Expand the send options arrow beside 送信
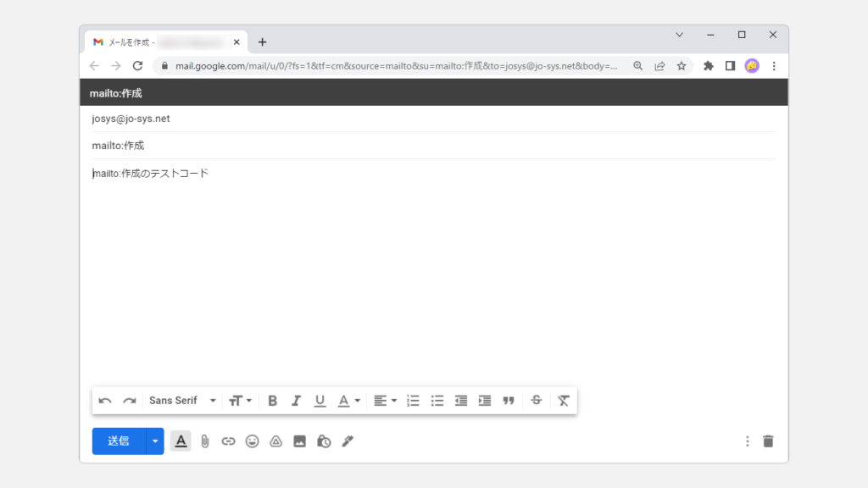Screen dimensions: 868x488 click(x=154, y=441)
